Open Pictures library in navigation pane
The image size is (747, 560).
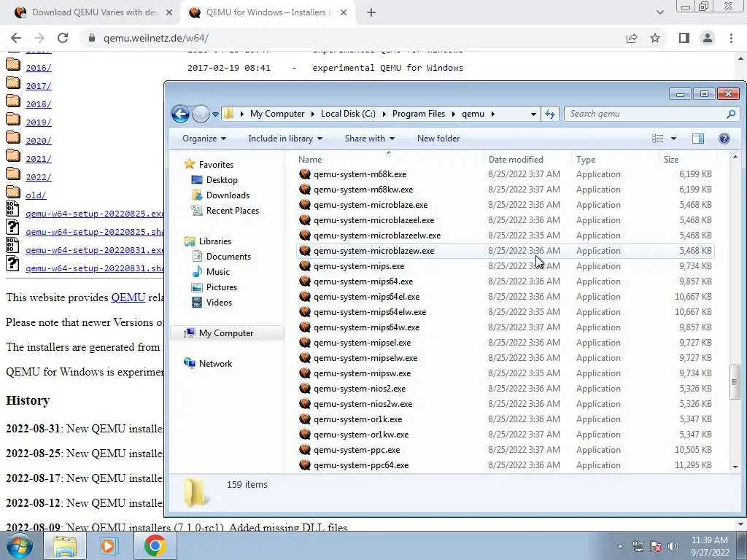click(x=222, y=287)
